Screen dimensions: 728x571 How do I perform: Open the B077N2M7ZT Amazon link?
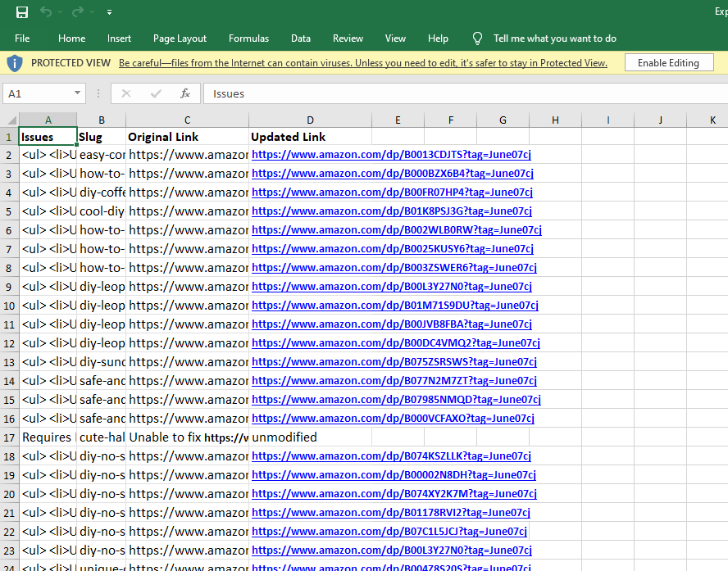click(394, 381)
